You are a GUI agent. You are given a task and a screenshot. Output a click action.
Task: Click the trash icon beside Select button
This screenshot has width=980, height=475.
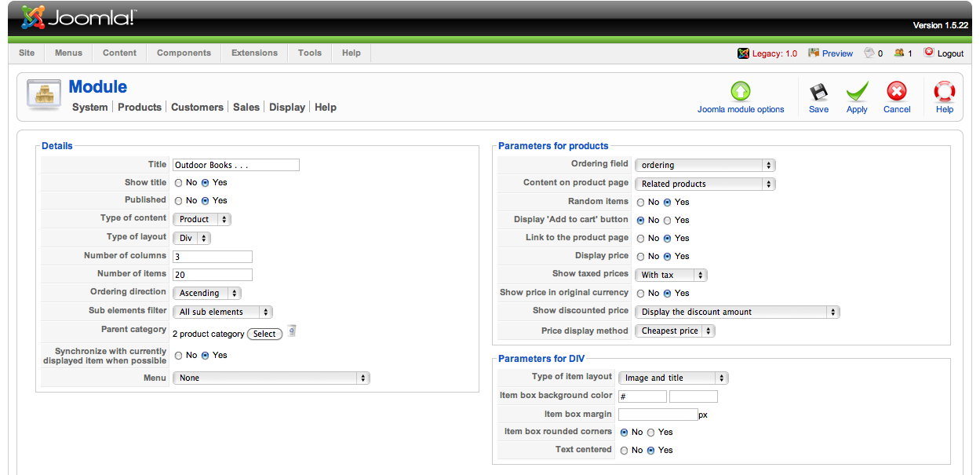(291, 331)
